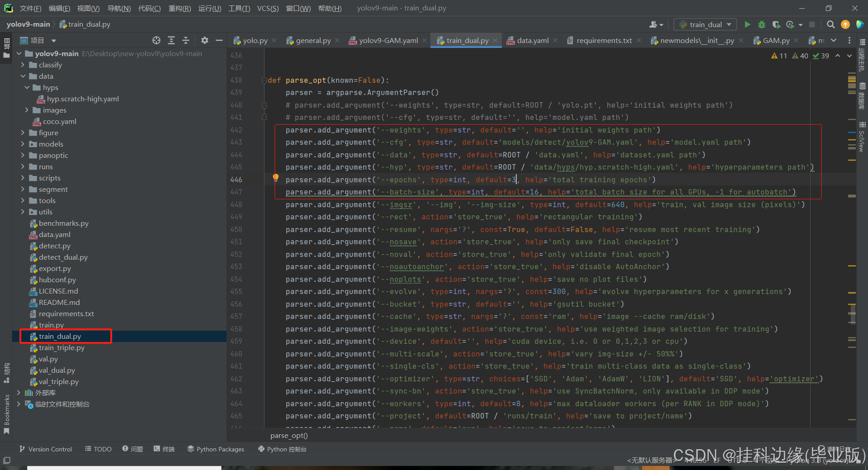The image size is (868, 470).
Task: Place cursor in line 446 epochs default
Action: [514, 180]
